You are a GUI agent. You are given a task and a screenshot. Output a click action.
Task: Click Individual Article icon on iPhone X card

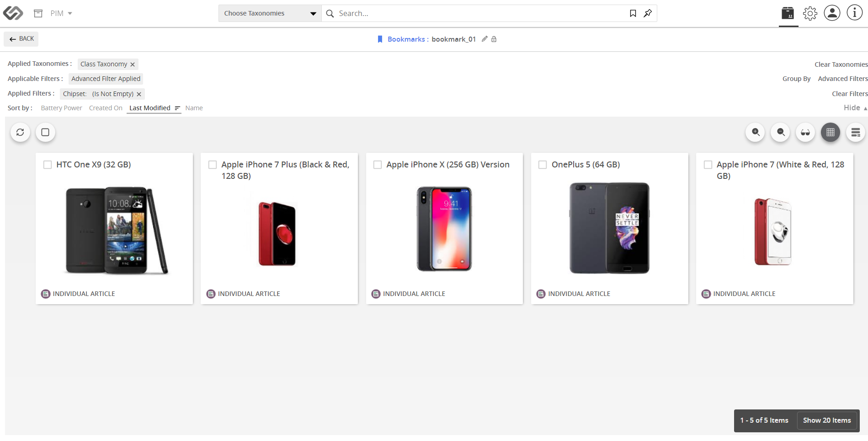376,294
